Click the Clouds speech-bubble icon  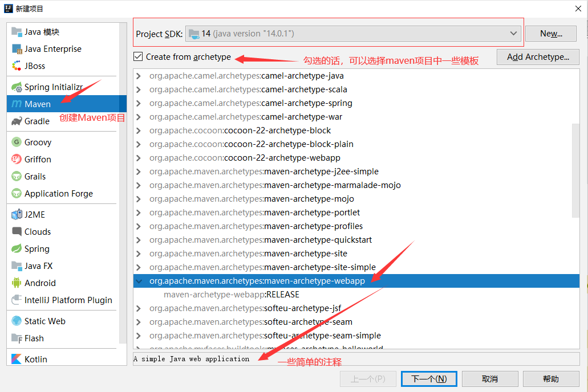point(17,231)
